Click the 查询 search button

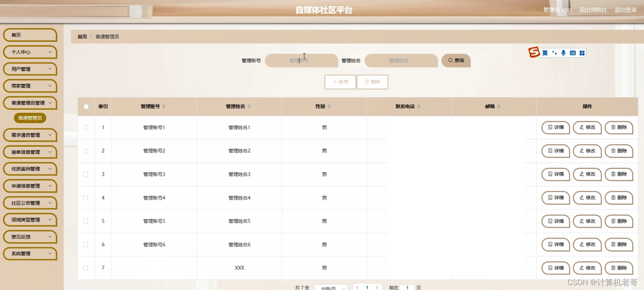click(456, 60)
